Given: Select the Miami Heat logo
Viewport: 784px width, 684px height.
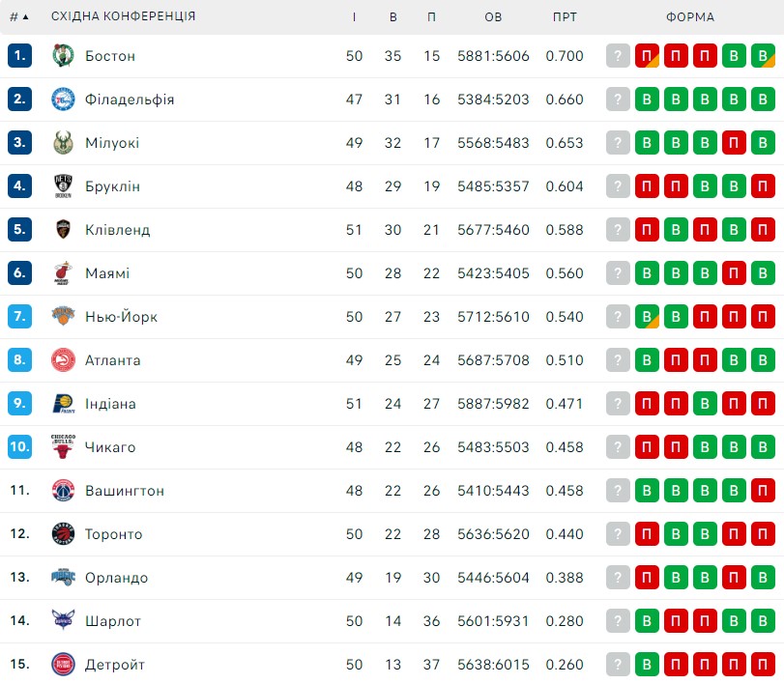Looking at the screenshot, I should coord(63,272).
